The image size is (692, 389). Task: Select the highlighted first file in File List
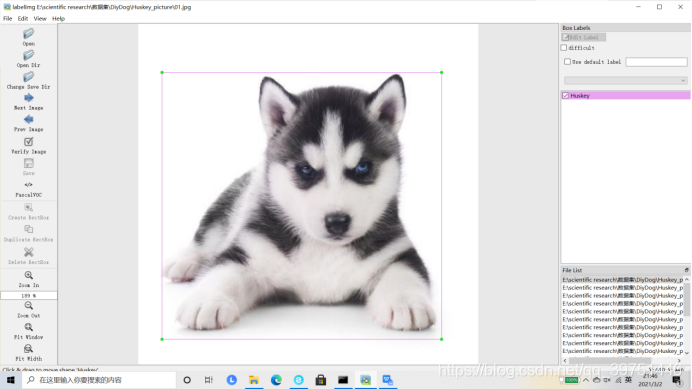point(623,279)
